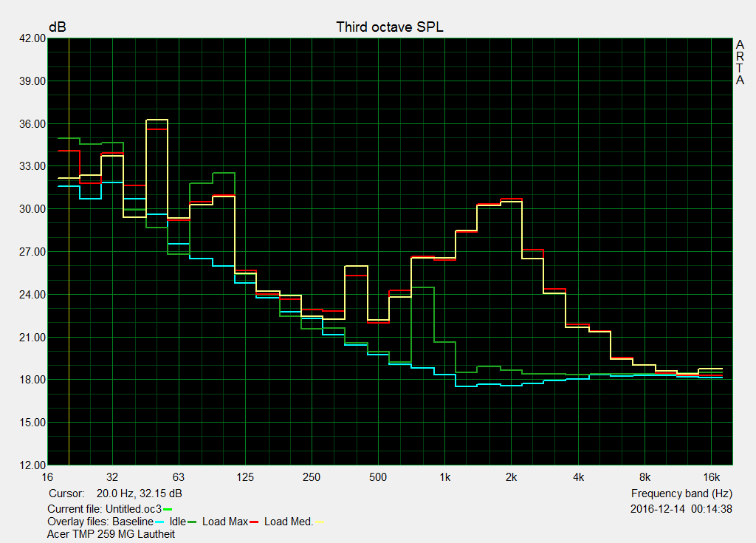This screenshot has height=543, width=756.
Task: Click the cyan Baseline legend swatch
Action: (159, 522)
